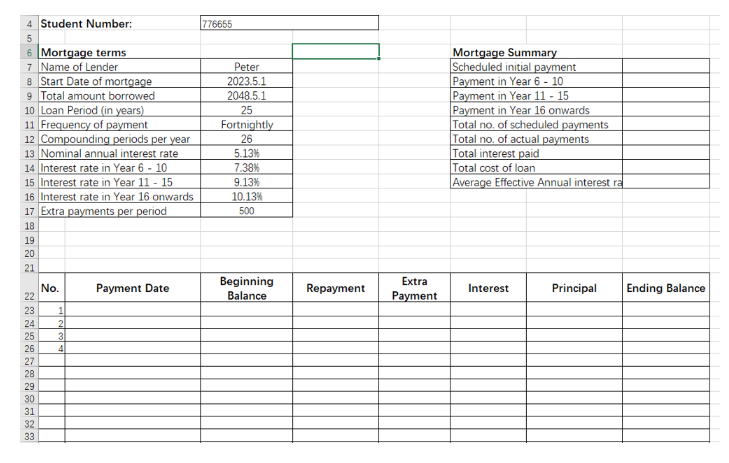Click empty value cell beside Scheduled initial payment
The image size is (729, 463).
(x=666, y=66)
